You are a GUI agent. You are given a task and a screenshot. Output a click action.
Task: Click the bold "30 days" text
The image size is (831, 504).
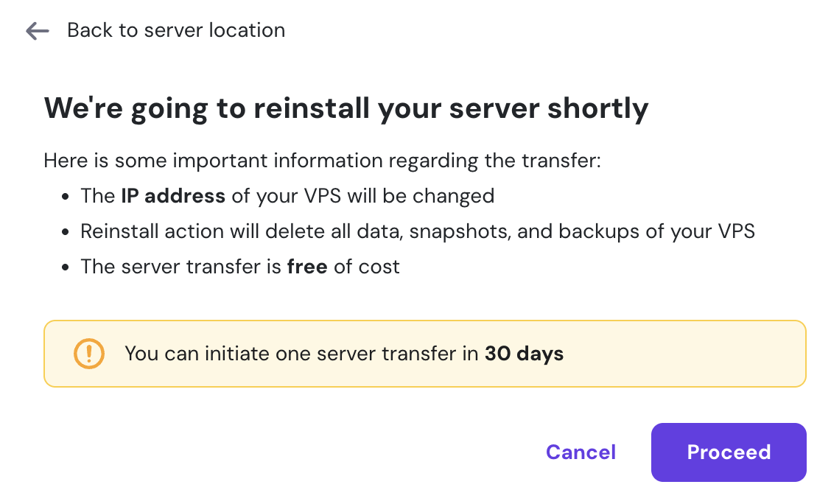524,354
